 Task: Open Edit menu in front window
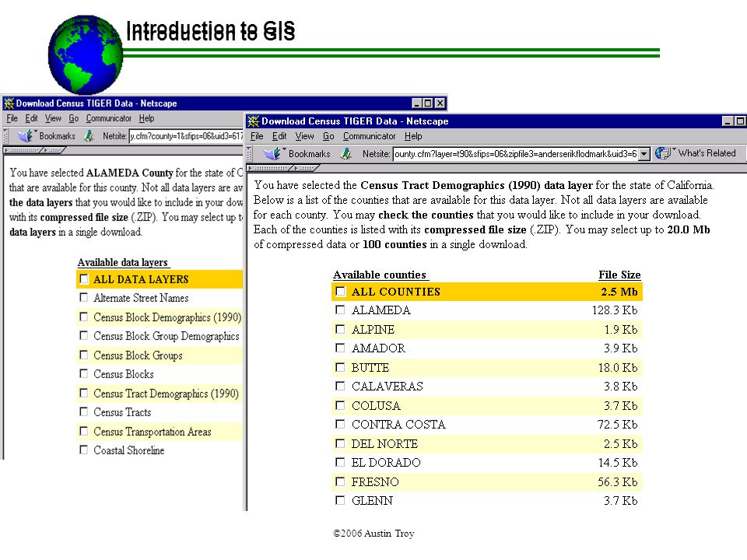[x=279, y=136]
